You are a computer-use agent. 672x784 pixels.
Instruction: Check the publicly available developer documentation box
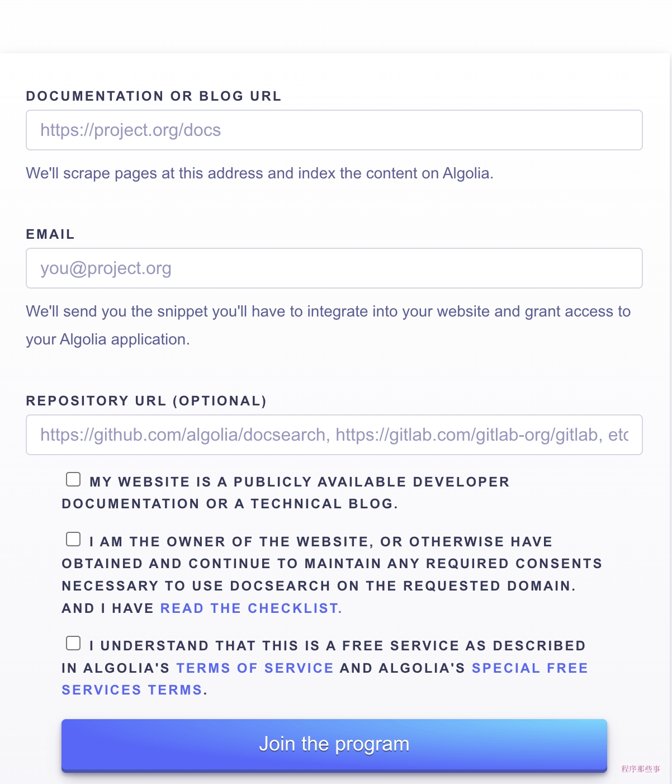click(x=73, y=480)
